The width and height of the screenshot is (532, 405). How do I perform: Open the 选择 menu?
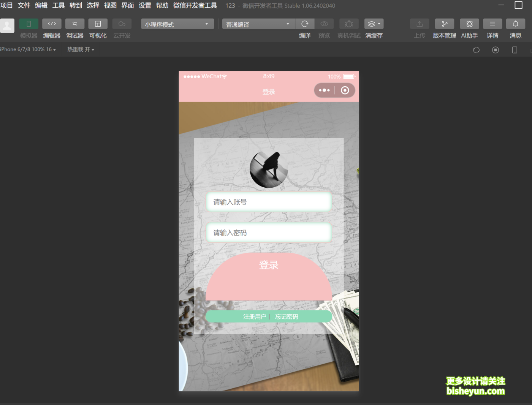(93, 5)
